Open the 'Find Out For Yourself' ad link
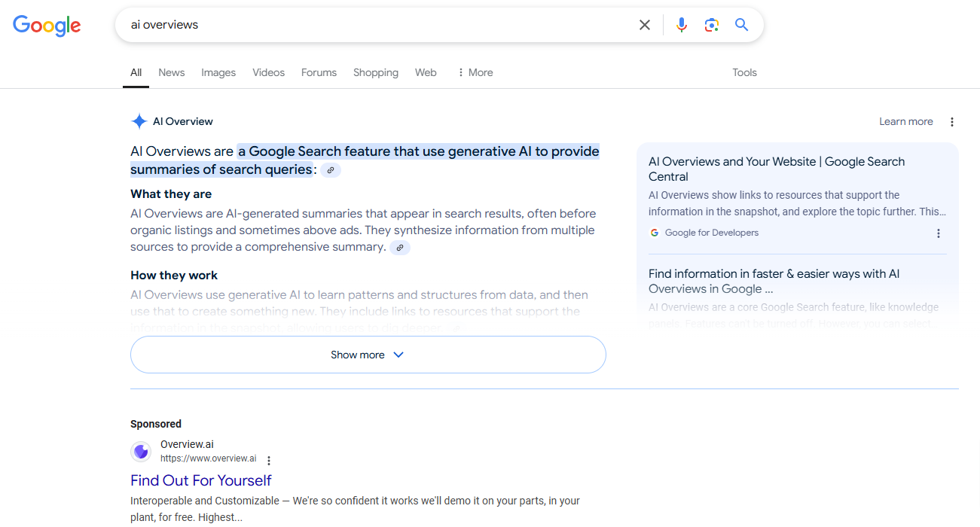The image size is (980, 527). click(x=200, y=480)
